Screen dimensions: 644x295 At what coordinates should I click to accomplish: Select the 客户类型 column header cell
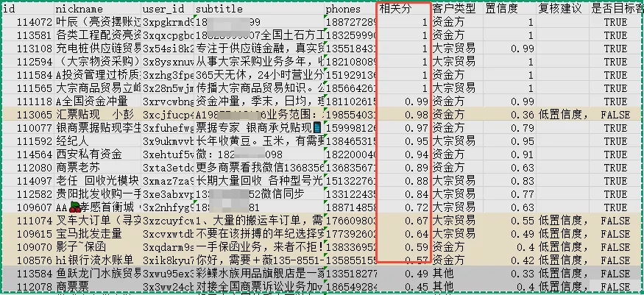click(x=457, y=9)
